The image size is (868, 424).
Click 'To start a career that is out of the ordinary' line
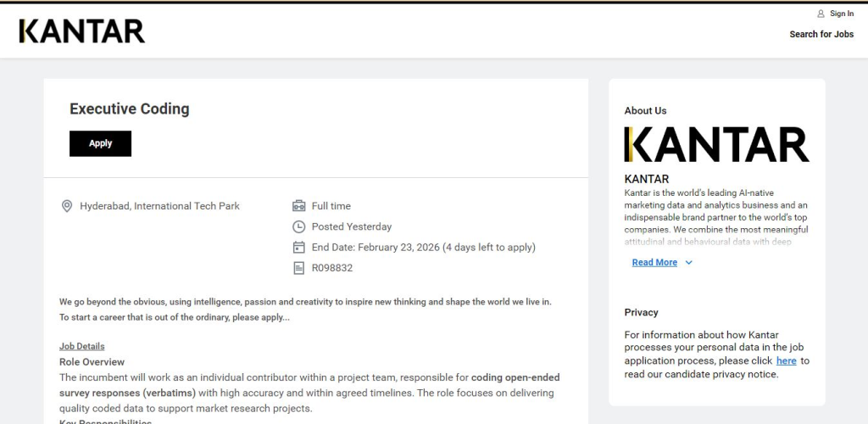pos(175,318)
